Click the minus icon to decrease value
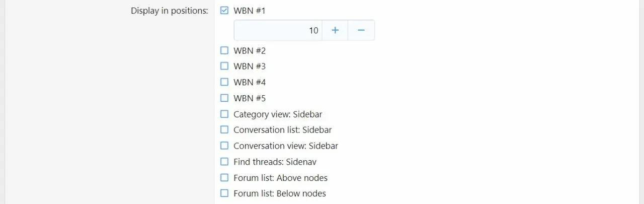644x204 pixels. coord(361,30)
